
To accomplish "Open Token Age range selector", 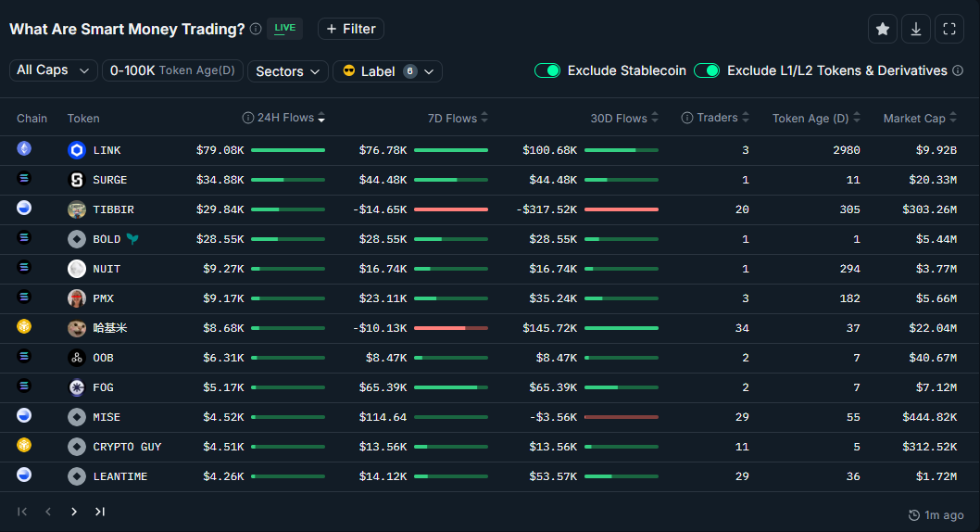I will pos(172,70).
